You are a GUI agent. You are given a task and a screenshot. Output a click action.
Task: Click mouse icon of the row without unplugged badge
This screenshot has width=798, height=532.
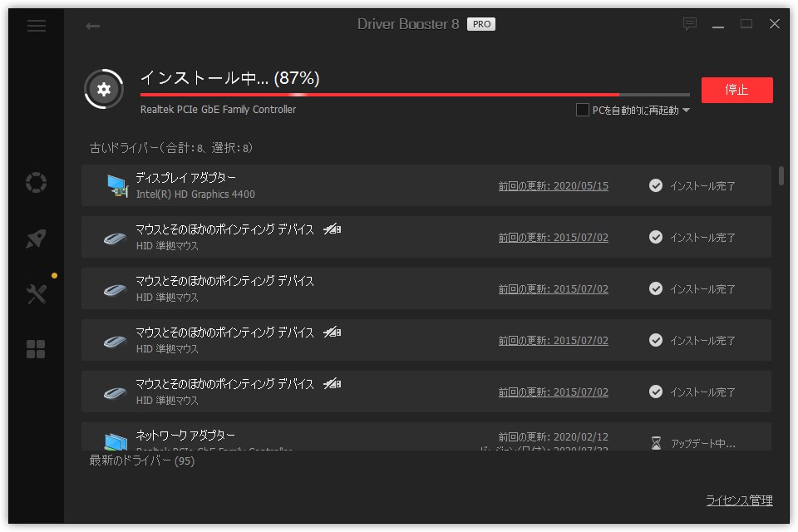(x=115, y=289)
